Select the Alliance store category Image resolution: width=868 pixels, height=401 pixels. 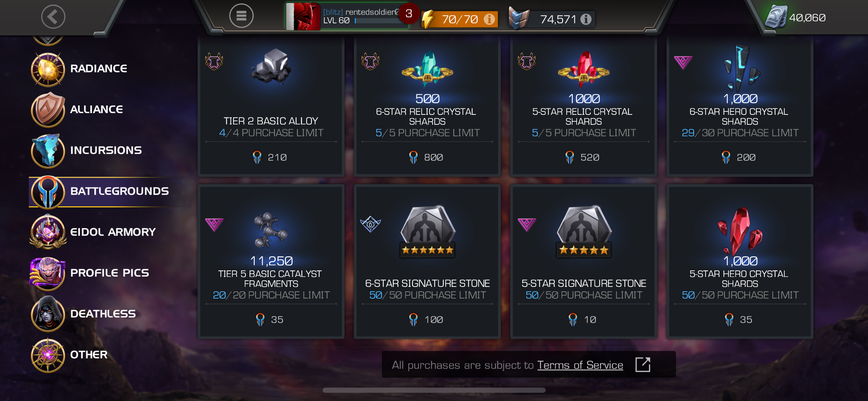coord(77,109)
